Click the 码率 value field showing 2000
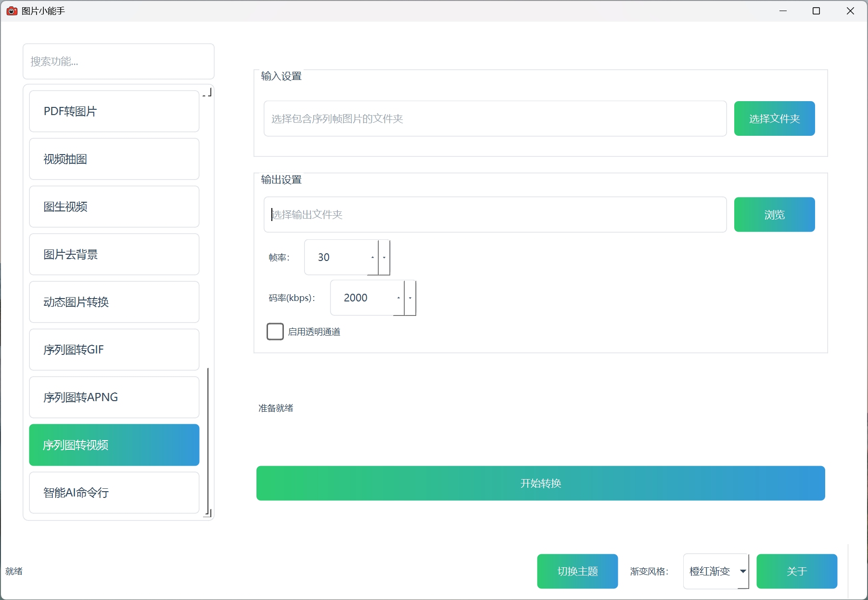This screenshot has width=868, height=600. point(363,298)
